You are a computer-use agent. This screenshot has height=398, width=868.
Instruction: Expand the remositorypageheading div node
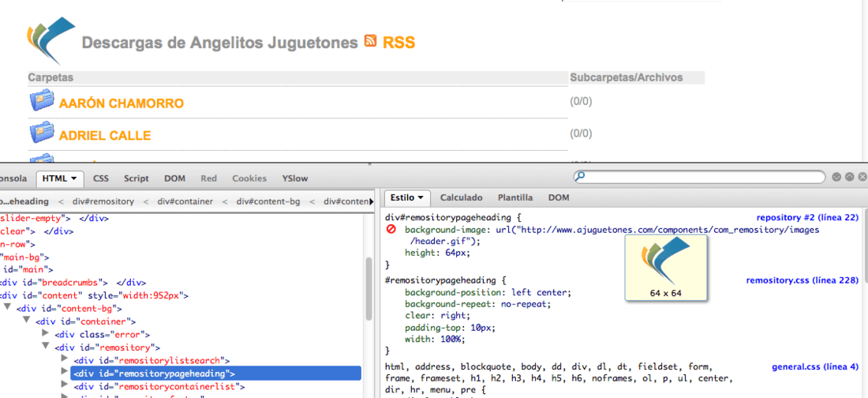click(x=64, y=373)
